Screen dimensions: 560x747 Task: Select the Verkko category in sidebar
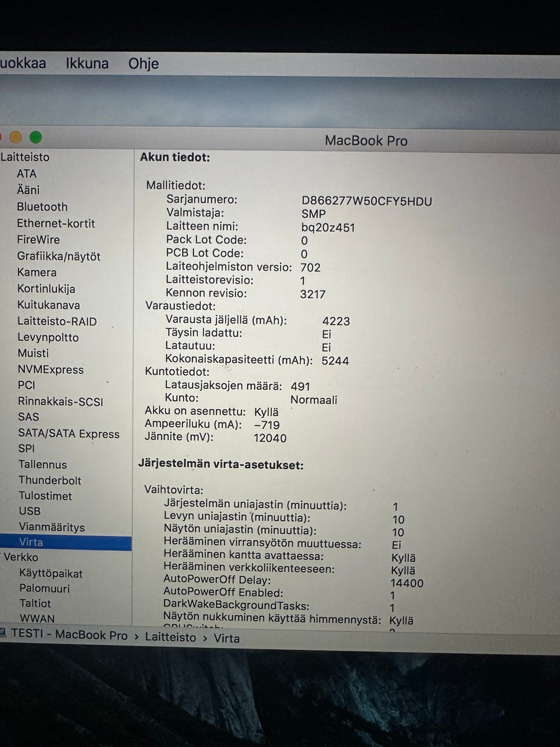pyautogui.click(x=20, y=557)
